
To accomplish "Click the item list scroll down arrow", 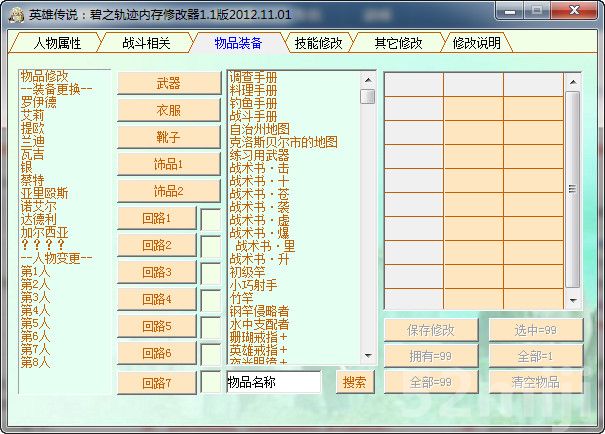I will pos(368,357).
